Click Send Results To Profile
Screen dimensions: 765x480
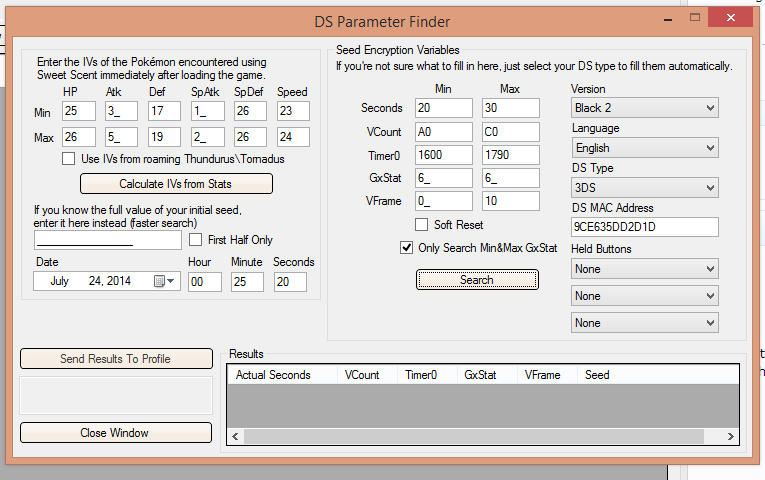tap(115, 359)
